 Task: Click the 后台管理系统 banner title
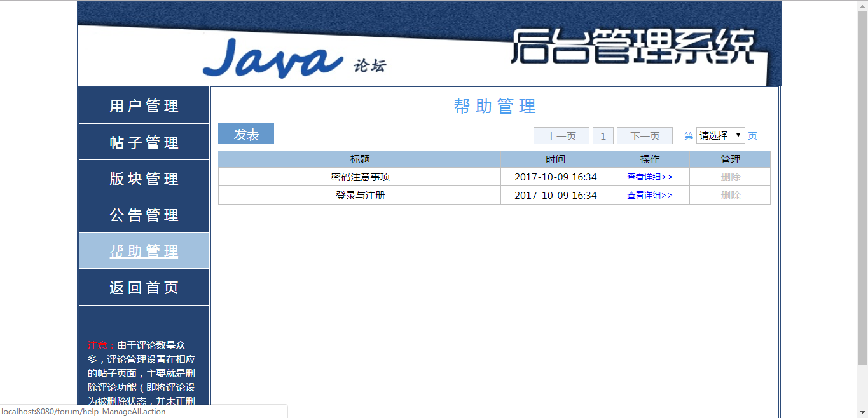[633, 46]
